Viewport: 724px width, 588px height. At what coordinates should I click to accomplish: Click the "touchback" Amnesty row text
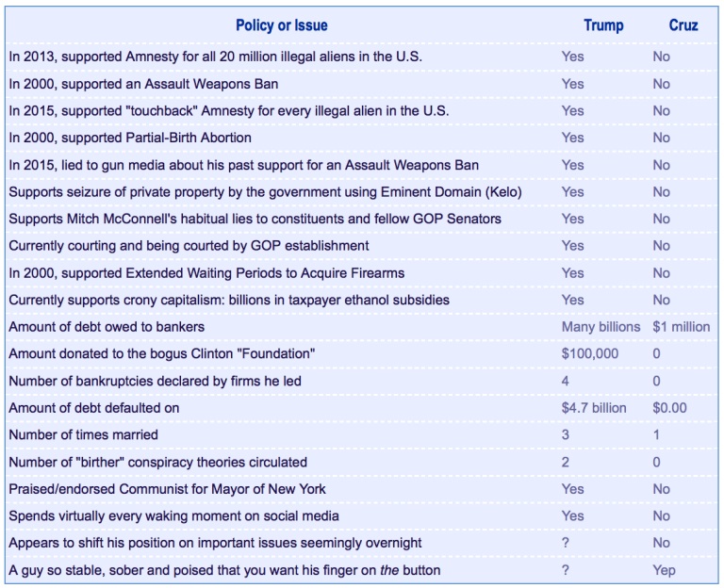click(x=228, y=110)
